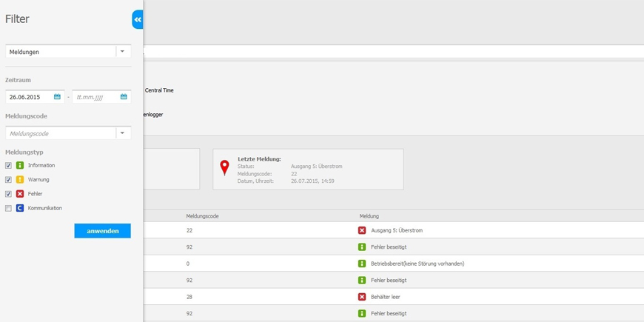Screen dimensions: 644x322
Task: Click the Warnung label in Meldungstyp
Action: click(38, 180)
